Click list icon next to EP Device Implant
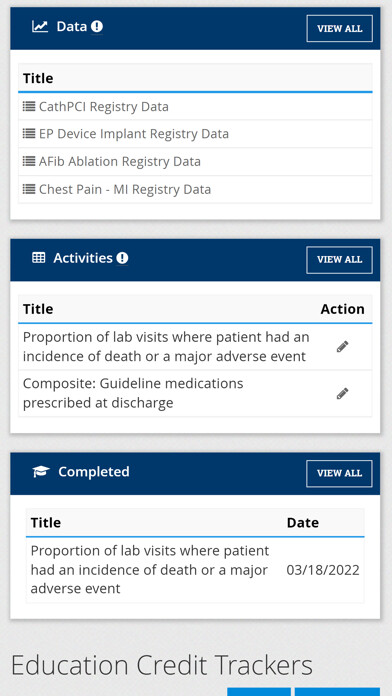The image size is (392, 696). pyautogui.click(x=29, y=133)
